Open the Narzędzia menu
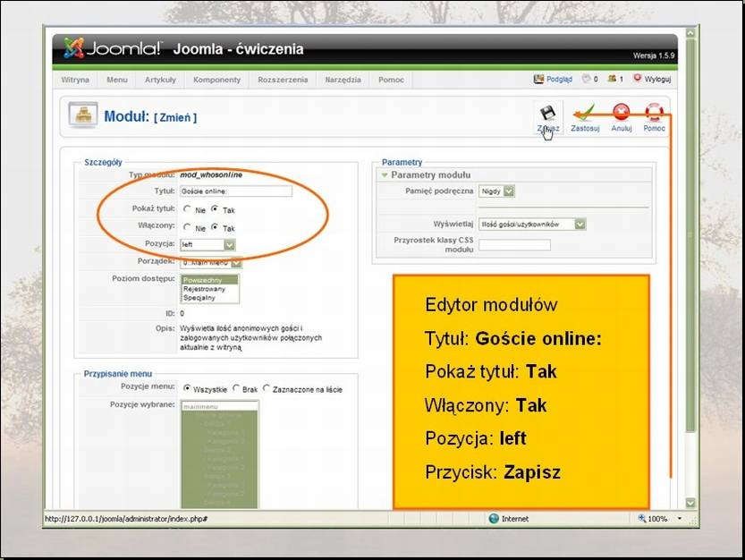Image resolution: width=745 pixels, height=560 pixels. click(343, 80)
